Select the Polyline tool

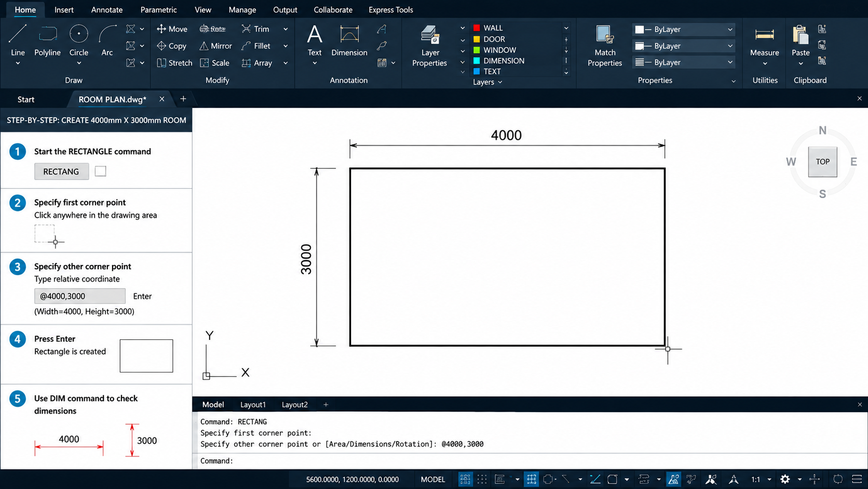click(47, 40)
